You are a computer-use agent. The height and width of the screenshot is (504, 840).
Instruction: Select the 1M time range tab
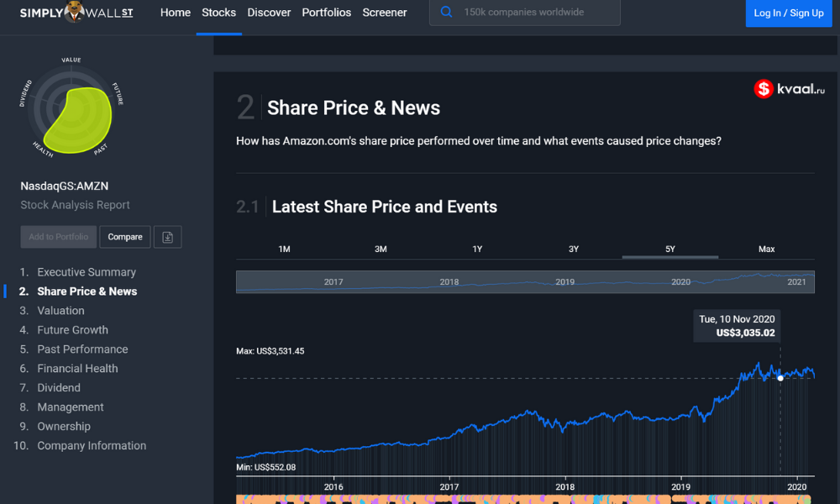(284, 249)
